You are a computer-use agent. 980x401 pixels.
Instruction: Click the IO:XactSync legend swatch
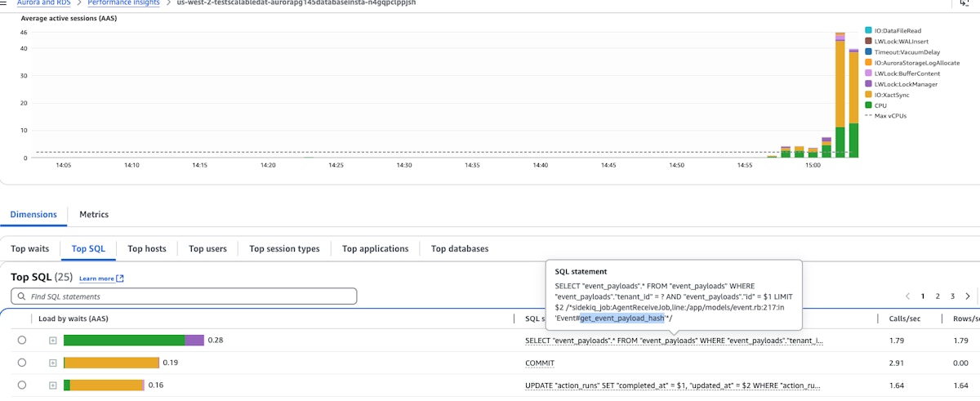click(868, 95)
